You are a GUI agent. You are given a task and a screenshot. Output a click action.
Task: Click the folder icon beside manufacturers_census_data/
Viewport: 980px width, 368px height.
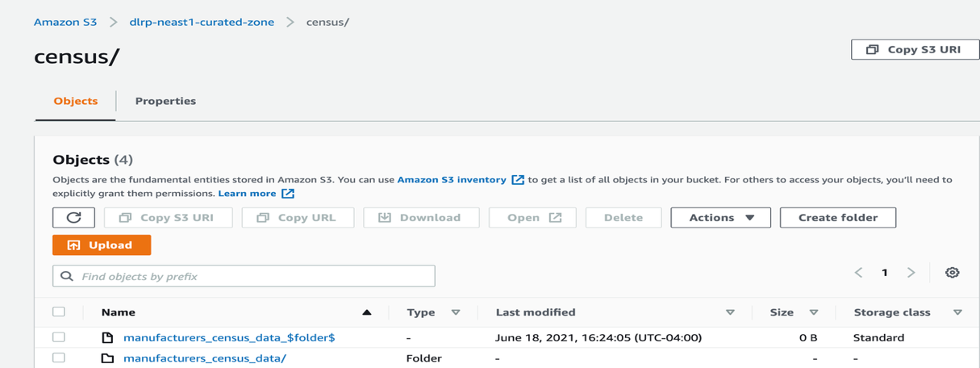pyautogui.click(x=107, y=358)
